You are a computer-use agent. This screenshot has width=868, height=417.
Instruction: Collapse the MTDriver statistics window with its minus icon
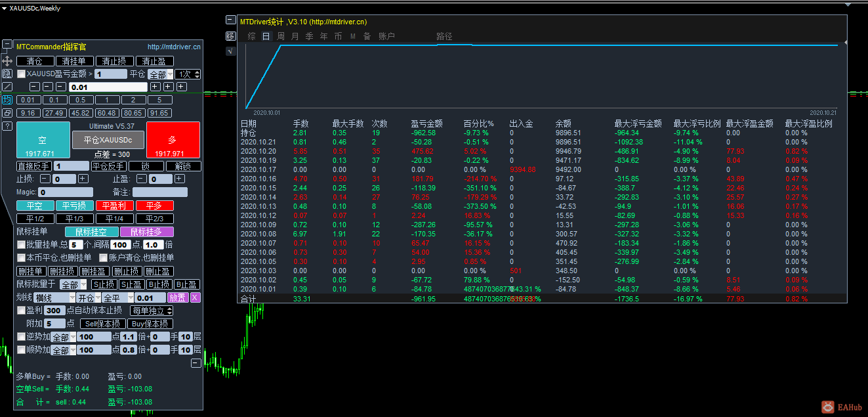(230, 20)
